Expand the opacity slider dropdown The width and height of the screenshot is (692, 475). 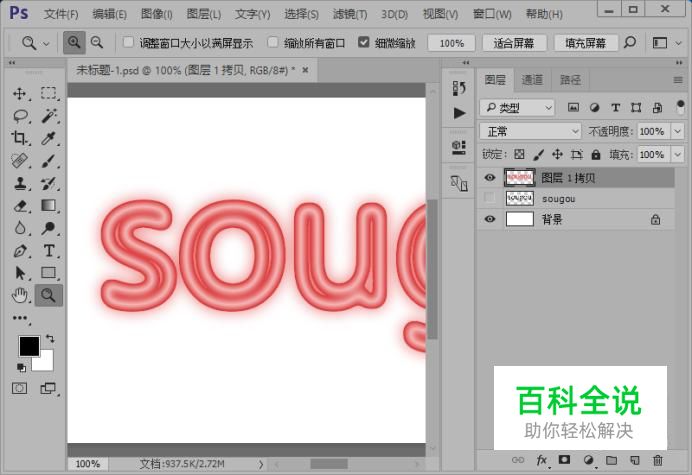pyautogui.click(x=678, y=131)
